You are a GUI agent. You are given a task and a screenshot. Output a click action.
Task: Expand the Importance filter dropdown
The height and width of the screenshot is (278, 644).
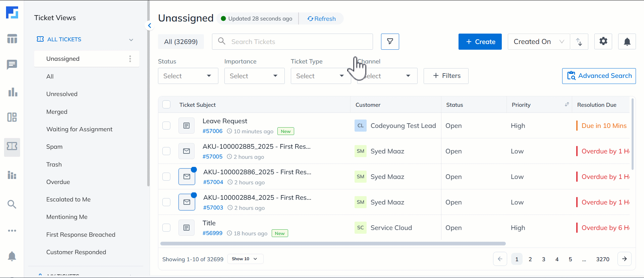(254, 76)
